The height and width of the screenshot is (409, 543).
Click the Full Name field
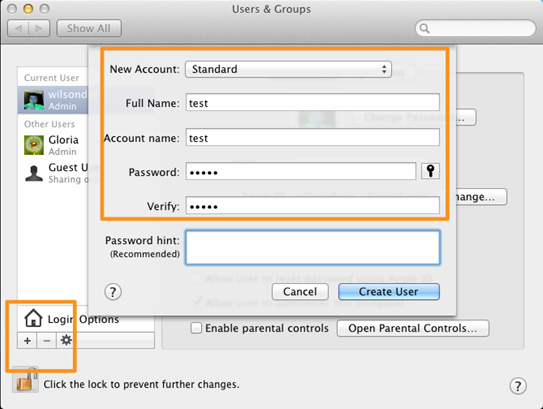click(313, 103)
